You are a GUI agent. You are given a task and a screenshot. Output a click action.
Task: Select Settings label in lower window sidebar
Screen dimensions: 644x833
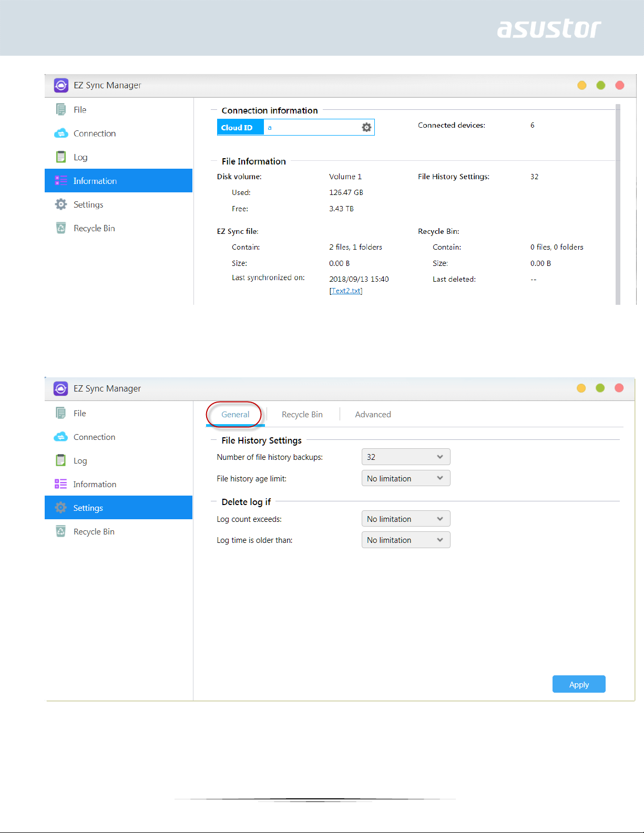pos(88,508)
